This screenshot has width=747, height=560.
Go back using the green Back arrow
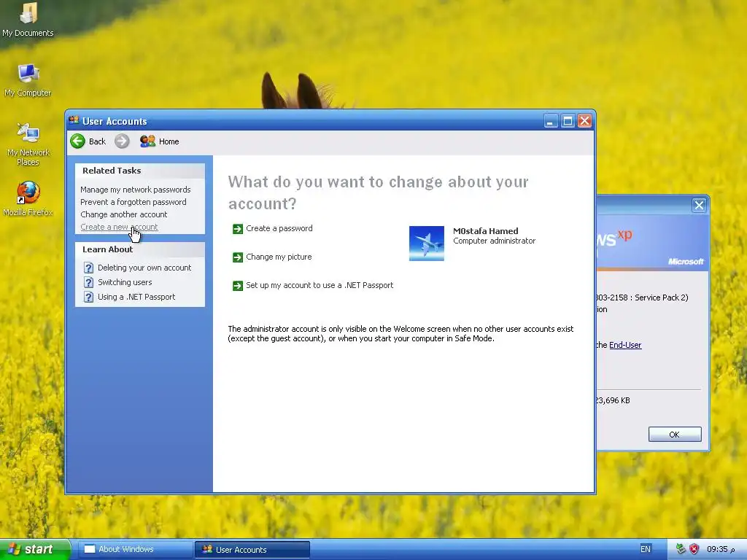click(77, 141)
